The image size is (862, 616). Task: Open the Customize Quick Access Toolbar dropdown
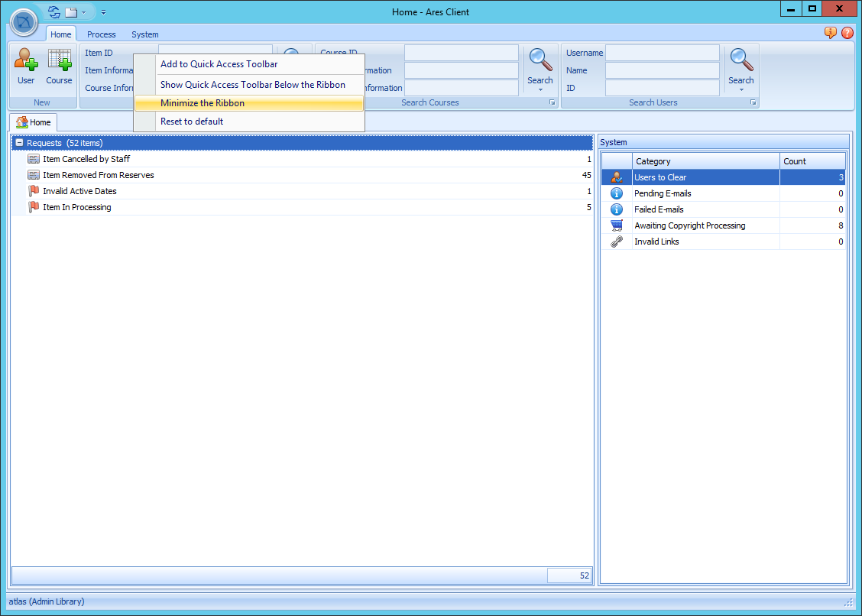103,12
